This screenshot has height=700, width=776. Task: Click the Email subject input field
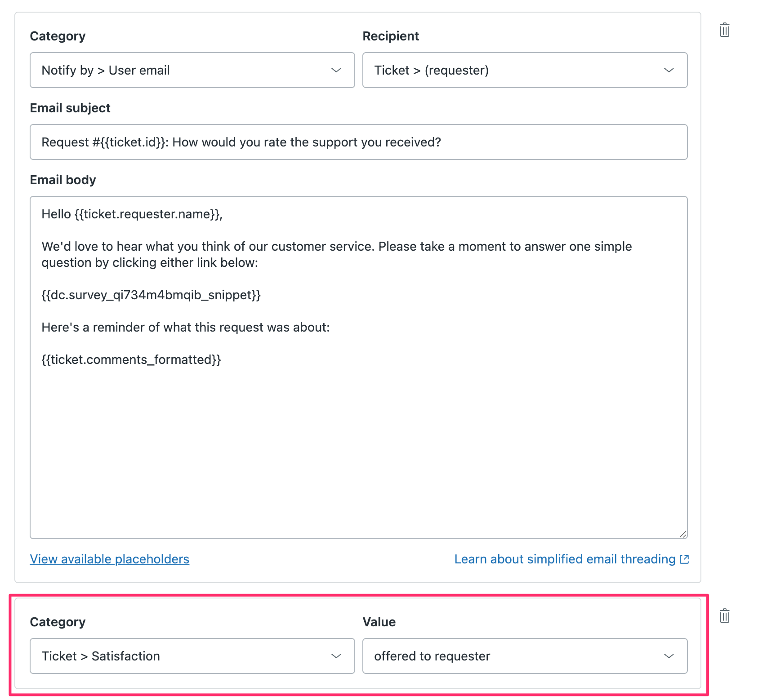[x=358, y=142]
